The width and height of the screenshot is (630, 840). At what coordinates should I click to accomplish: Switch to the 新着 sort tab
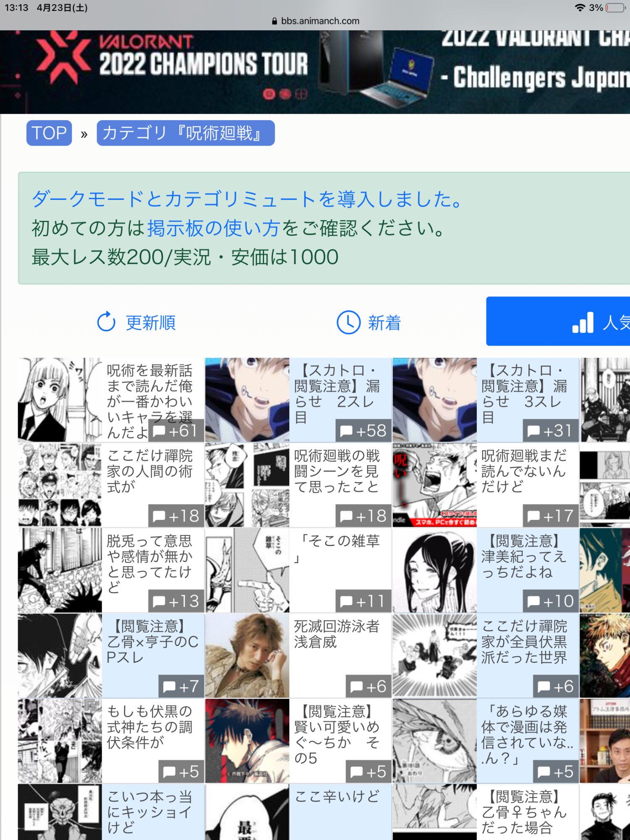(x=369, y=322)
